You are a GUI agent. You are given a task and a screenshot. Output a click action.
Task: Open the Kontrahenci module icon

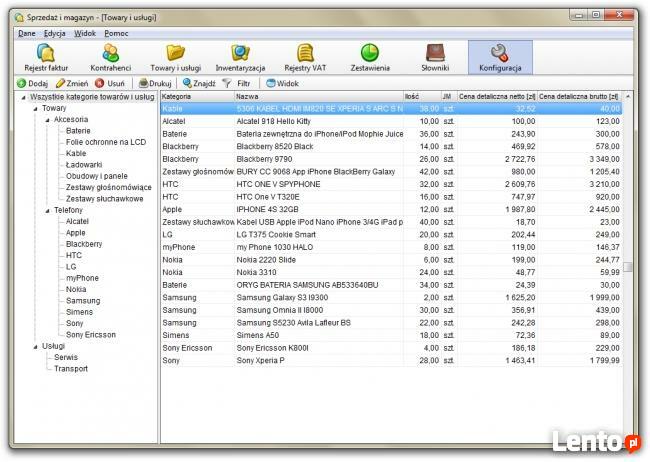(x=111, y=57)
